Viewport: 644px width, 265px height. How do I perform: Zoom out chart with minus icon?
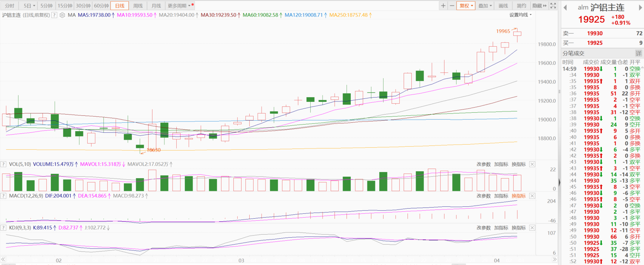pyautogui.click(x=452, y=6)
